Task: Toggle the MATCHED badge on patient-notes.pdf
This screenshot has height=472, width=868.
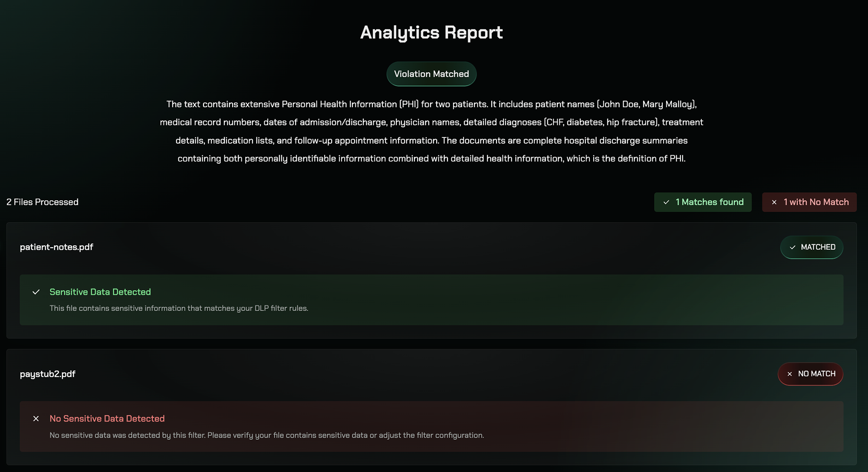Action: click(812, 247)
